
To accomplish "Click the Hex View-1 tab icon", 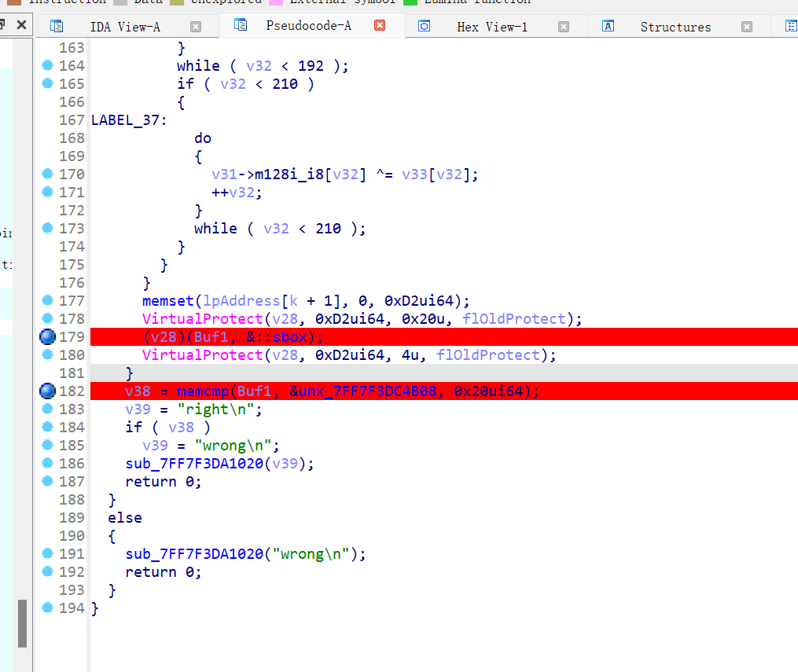I will pyautogui.click(x=424, y=27).
